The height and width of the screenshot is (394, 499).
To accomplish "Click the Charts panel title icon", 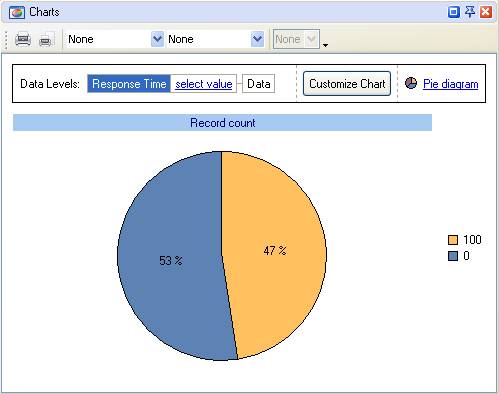I will (x=17, y=13).
